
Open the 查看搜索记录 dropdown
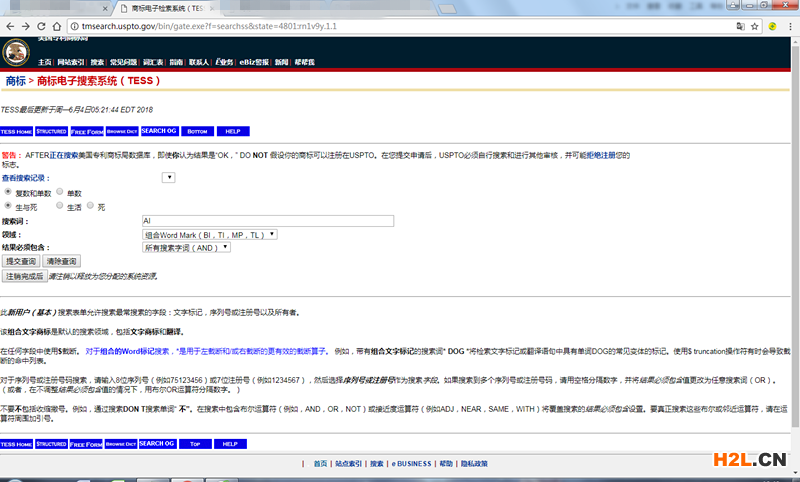click(168, 177)
